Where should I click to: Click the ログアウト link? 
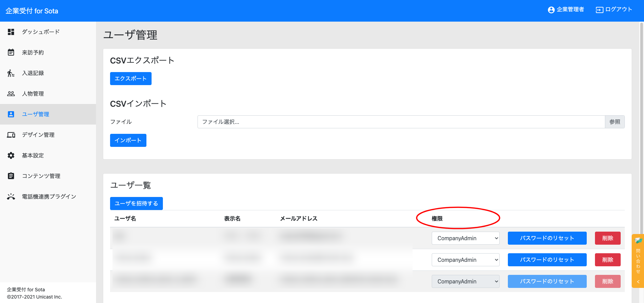tap(619, 10)
